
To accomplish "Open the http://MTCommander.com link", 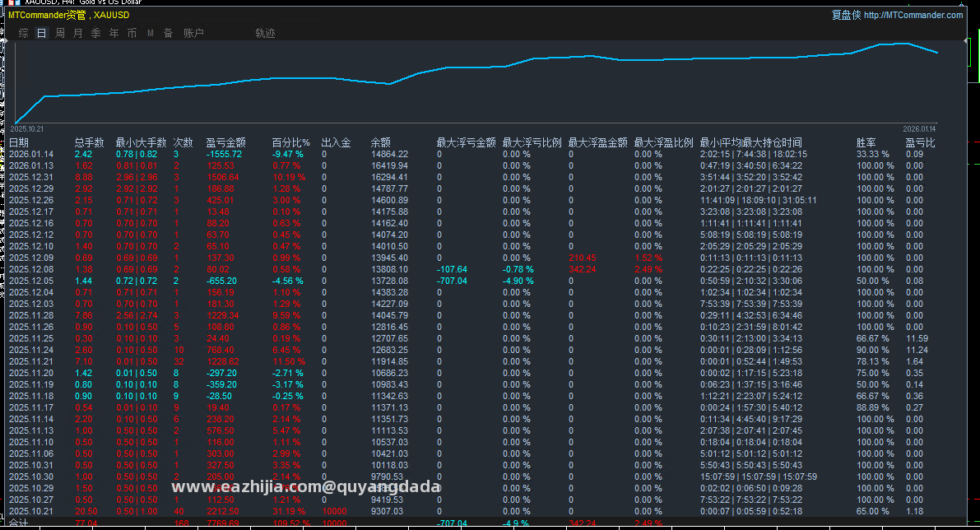I will [x=913, y=15].
